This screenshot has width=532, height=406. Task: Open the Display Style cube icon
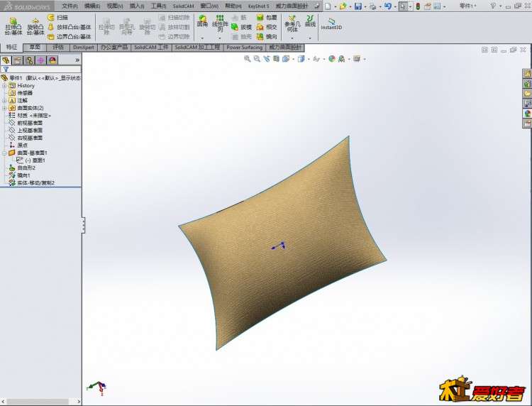pos(301,59)
